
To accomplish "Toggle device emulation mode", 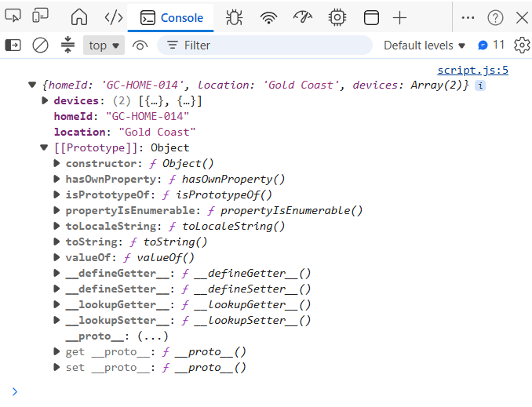I will [x=40, y=16].
